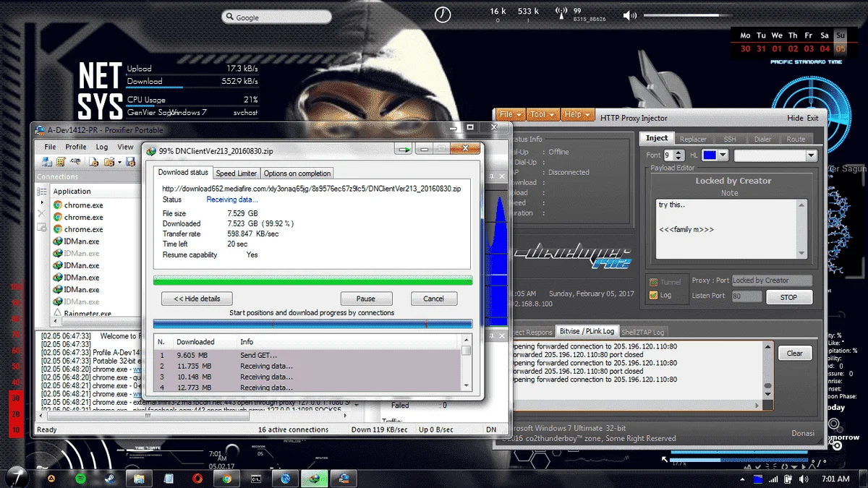Click Exit in HTTP Proxy Injector title bar
Image resolution: width=868 pixels, height=488 pixels.
[x=813, y=118]
